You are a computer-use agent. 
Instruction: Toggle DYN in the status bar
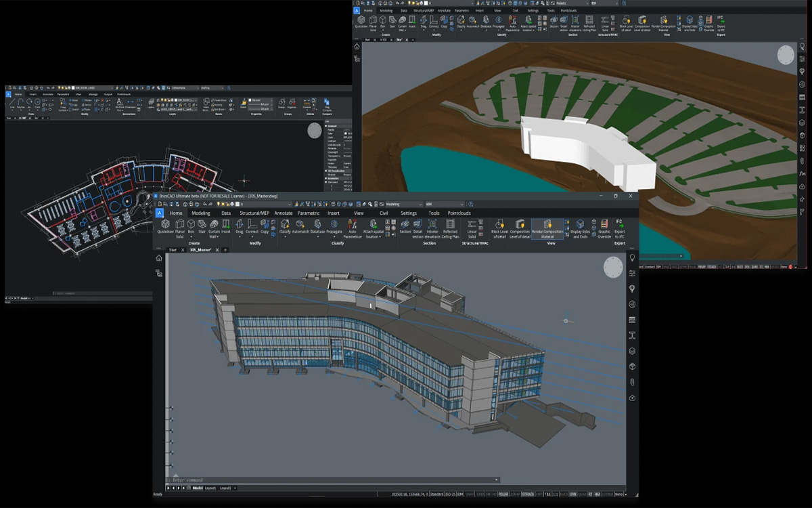click(x=573, y=494)
